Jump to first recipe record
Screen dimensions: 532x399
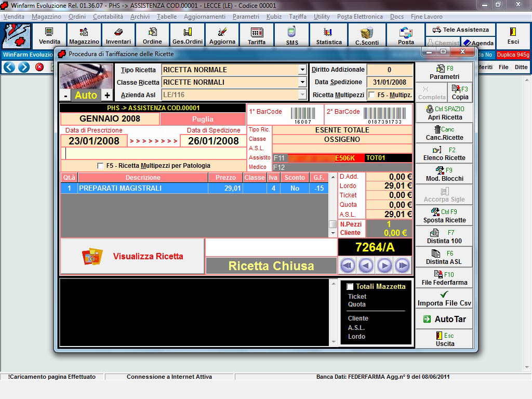348,265
